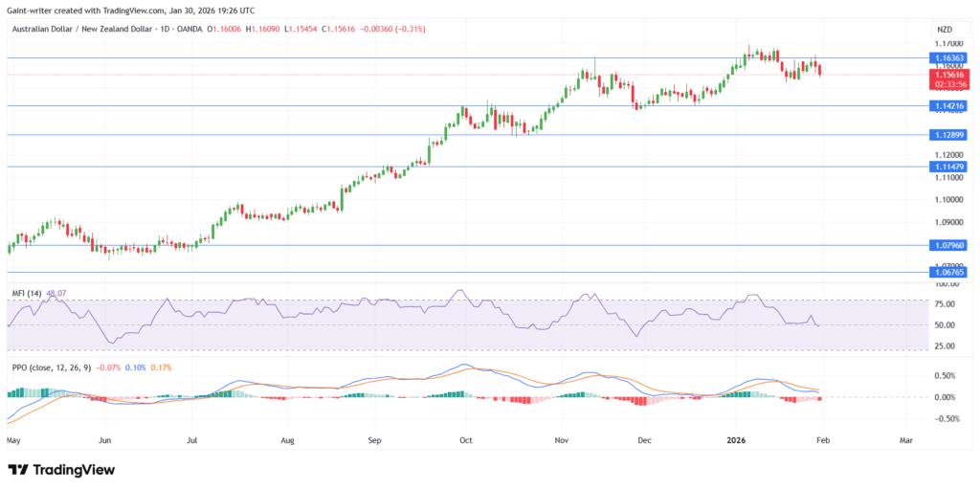980x490 pixels.
Task: Click the PPO histogram value -0.07%
Action: pyautogui.click(x=107, y=367)
